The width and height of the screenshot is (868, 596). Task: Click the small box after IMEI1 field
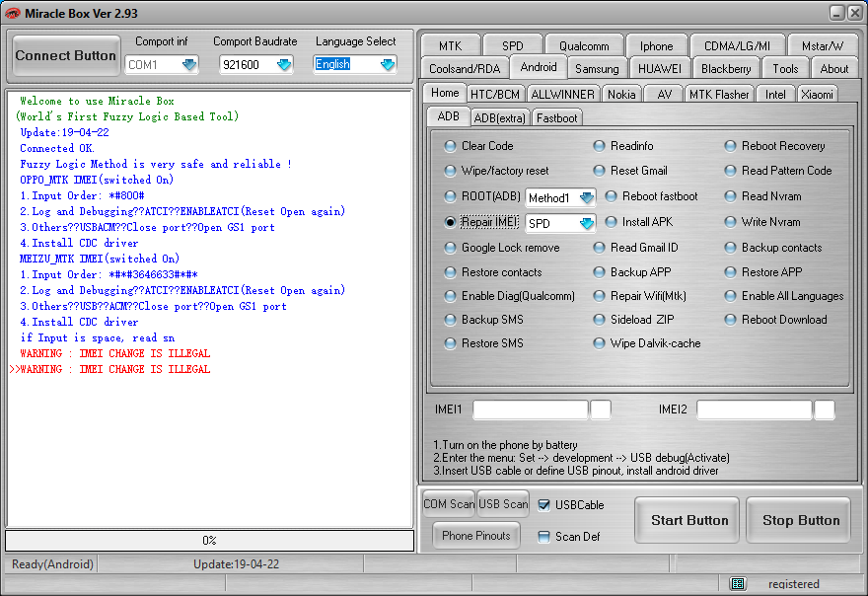pyautogui.click(x=601, y=410)
